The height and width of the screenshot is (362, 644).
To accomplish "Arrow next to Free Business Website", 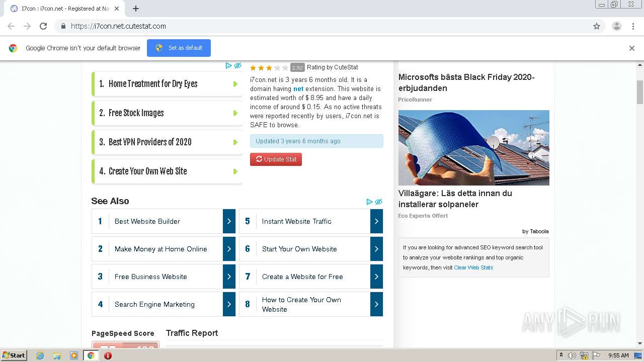I will click(x=229, y=277).
